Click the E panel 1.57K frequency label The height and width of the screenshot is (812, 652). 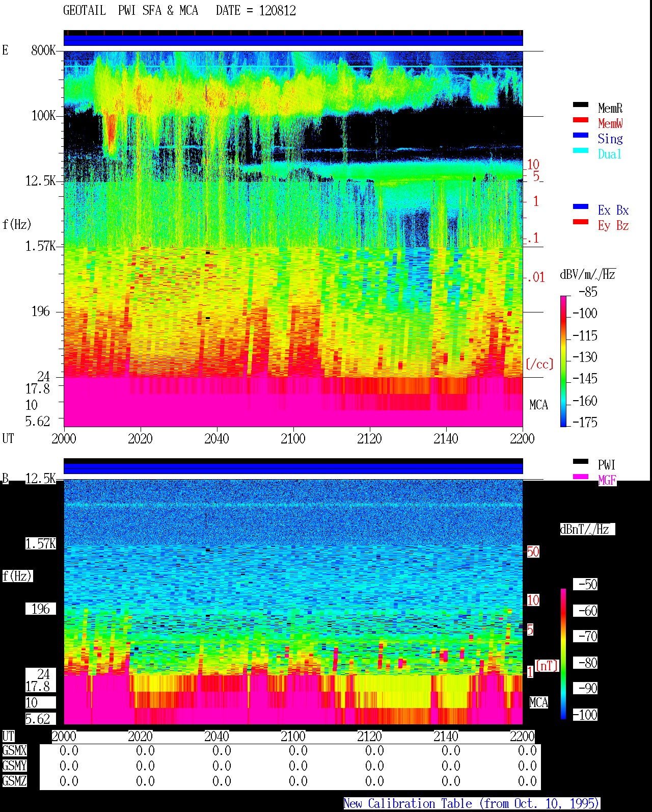click(x=40, y=246)
